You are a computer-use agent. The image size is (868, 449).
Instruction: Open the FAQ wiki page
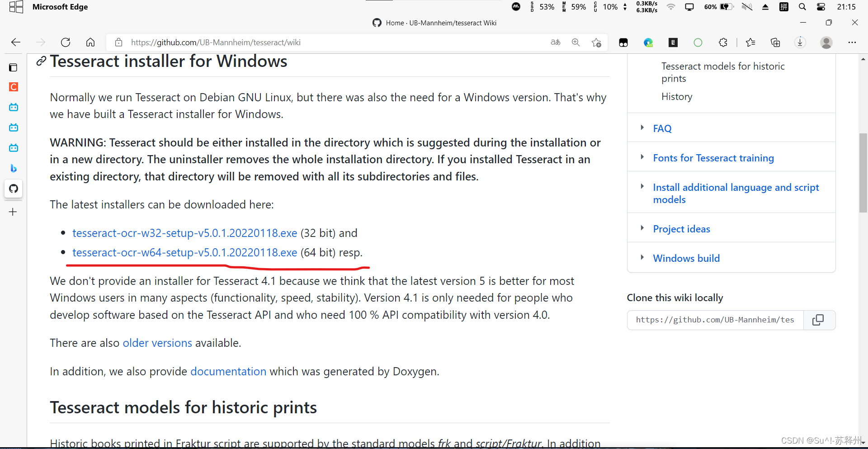662,128
